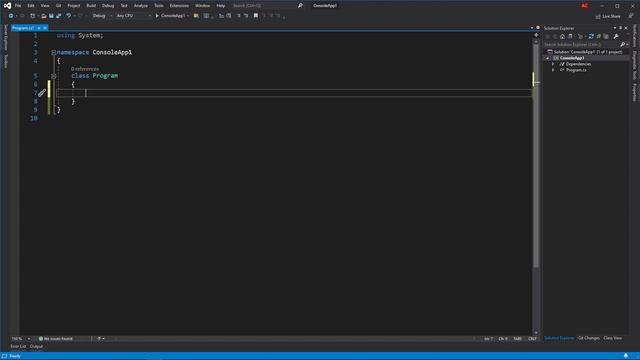Start debugging with ConsoleApp1 run button
The height and width of the screenshot is (360, 640).
click(x=170, y=16)
